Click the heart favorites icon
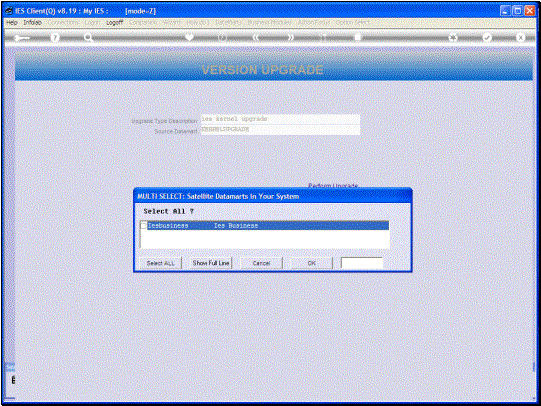 189,37
